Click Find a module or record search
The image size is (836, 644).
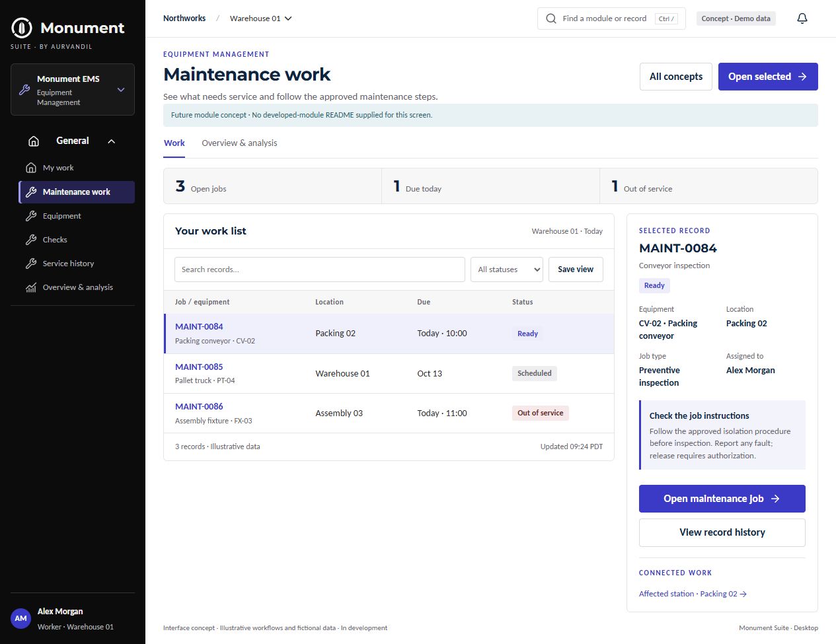point(611,18)
